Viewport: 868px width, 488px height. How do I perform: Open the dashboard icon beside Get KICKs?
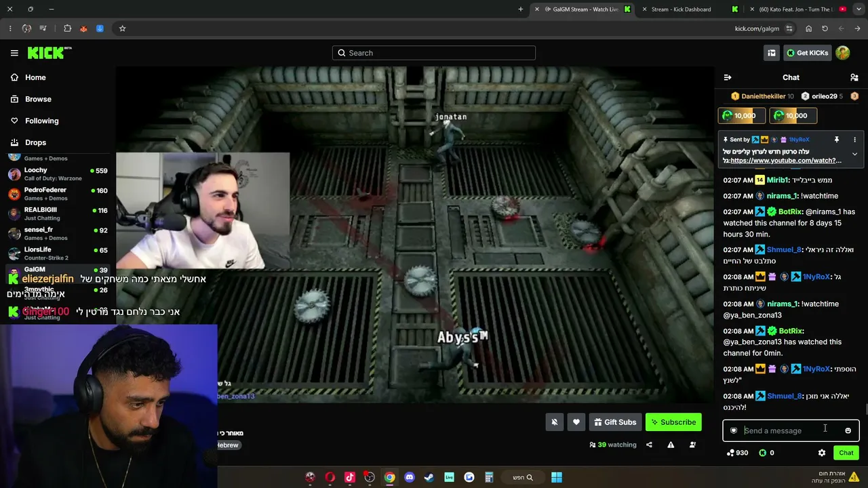772,53
